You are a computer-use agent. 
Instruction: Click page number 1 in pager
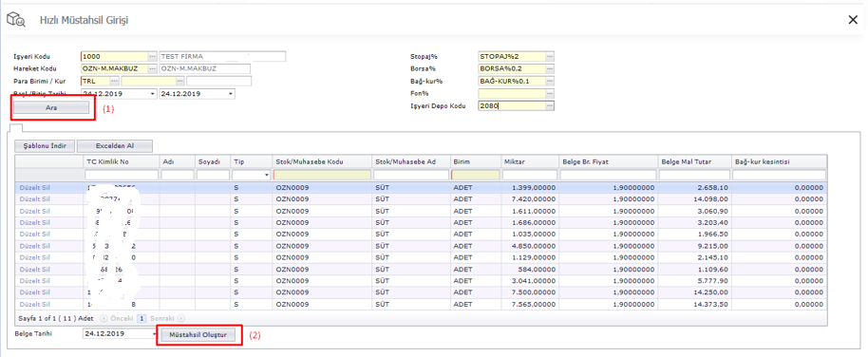(142, 319)
